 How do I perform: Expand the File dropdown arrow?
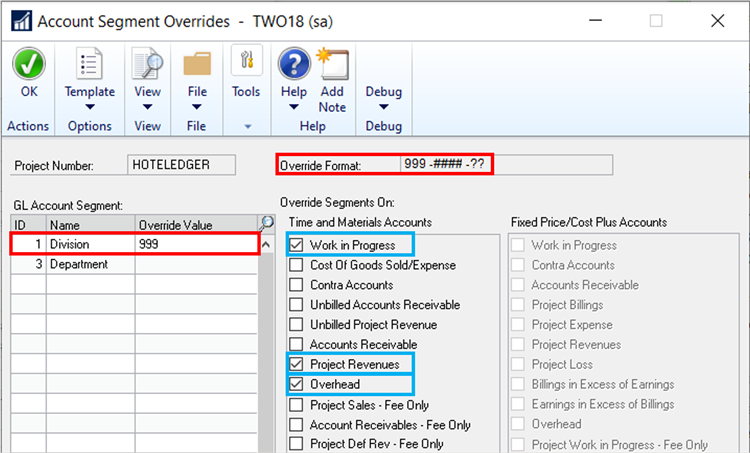pos(197,107)
